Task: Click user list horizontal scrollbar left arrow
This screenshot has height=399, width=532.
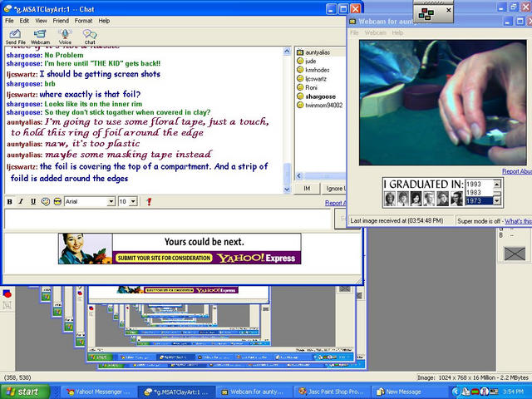Action: (299, 175)
